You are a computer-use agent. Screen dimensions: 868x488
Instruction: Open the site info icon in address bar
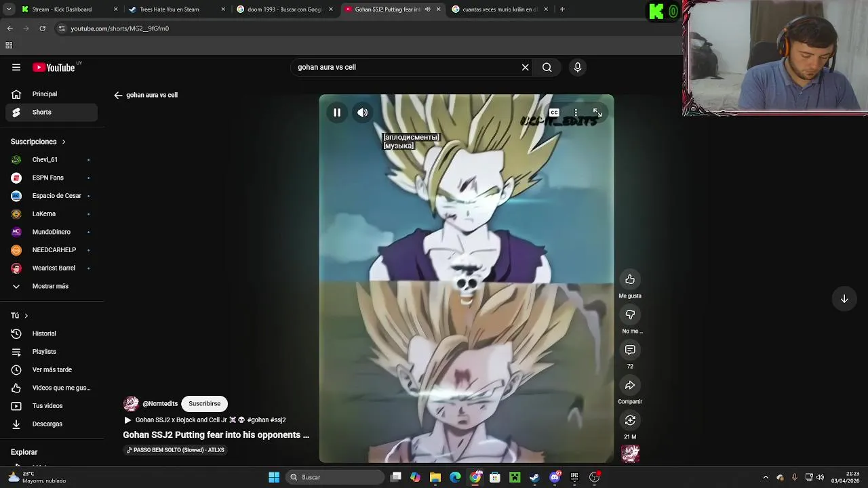[x=62, y=28]
